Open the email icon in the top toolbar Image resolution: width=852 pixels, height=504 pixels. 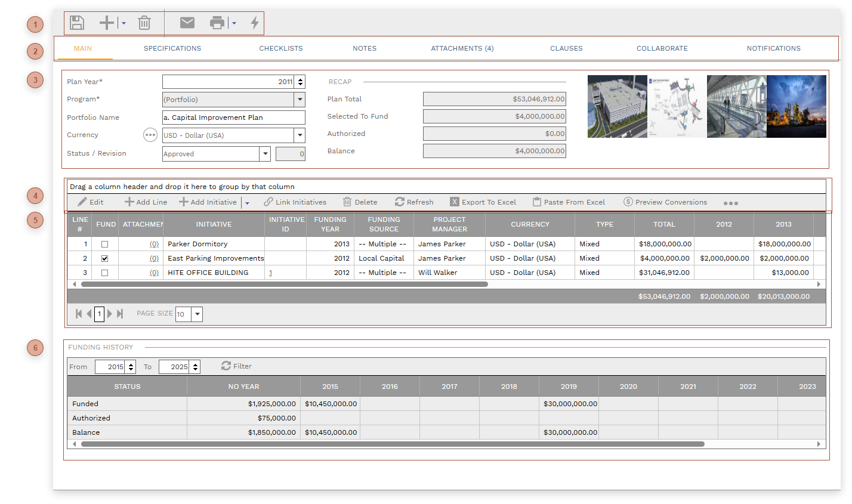click(187, 22)
